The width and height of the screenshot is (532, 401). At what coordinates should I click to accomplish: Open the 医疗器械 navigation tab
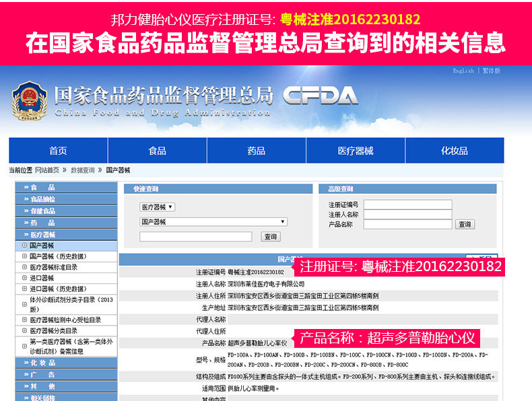[x=356, y=151]
